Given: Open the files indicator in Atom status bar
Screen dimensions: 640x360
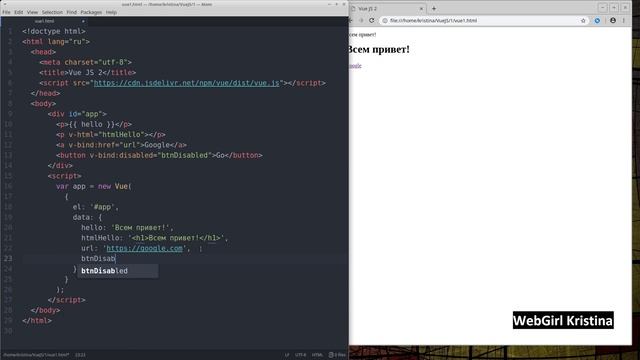Looking at the screenshot, I should 337,355.
